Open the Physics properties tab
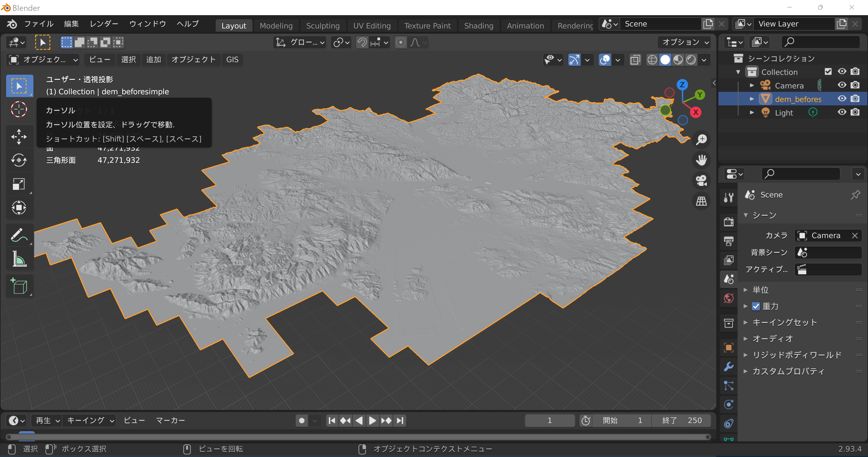 click(729, 404)
